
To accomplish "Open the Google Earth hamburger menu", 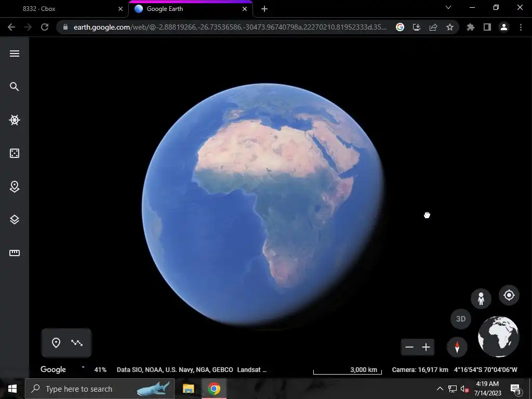I will 14,54.
